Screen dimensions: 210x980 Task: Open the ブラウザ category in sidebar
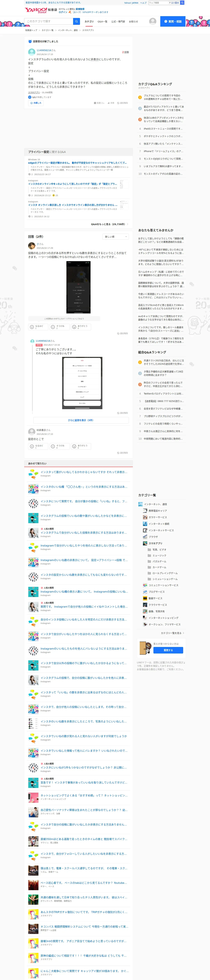(x=150, y=537)
